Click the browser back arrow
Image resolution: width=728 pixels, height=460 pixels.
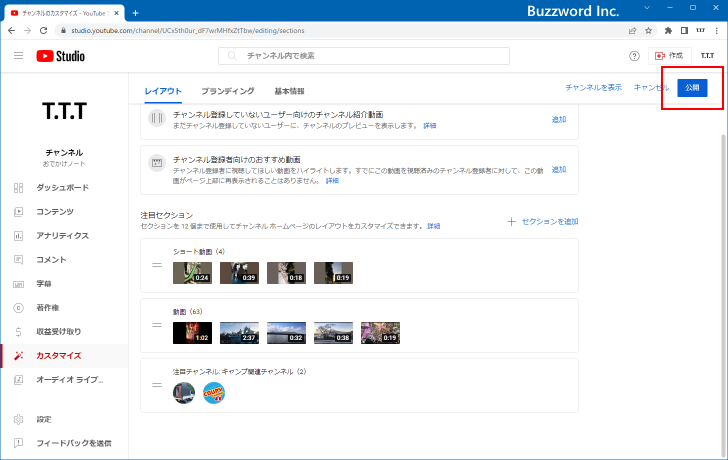point(12,31)
